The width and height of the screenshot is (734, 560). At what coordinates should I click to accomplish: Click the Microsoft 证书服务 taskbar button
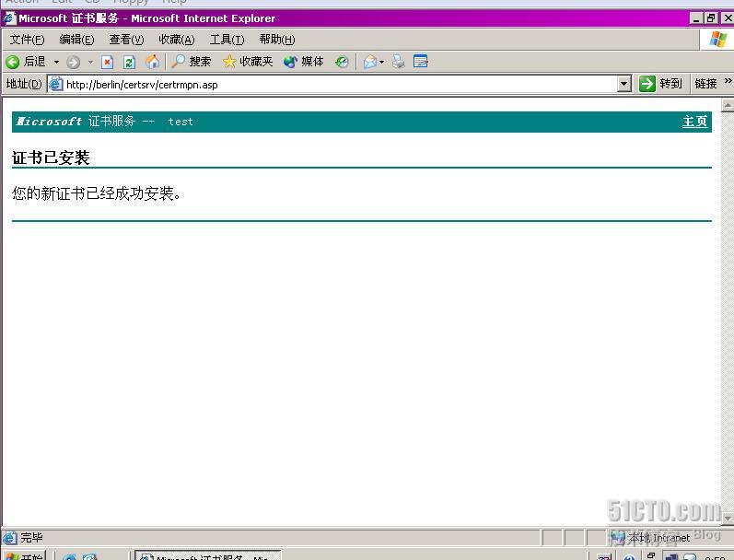(208, 556)
